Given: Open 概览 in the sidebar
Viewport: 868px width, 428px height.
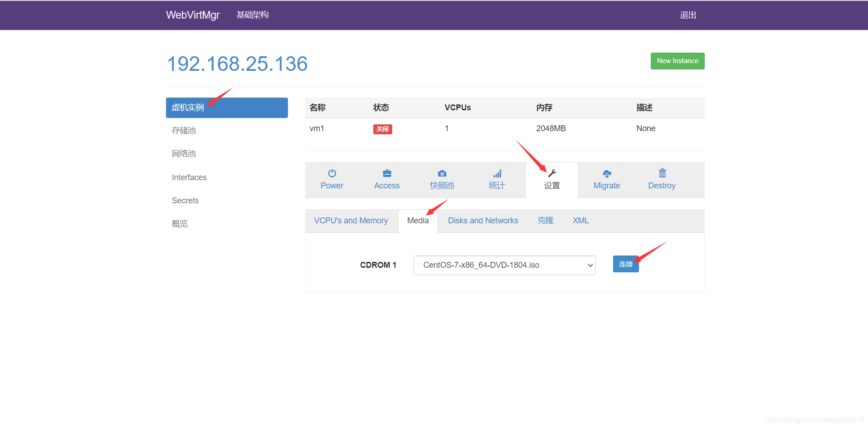Looking at the screenshot, I should click(180, 224).
